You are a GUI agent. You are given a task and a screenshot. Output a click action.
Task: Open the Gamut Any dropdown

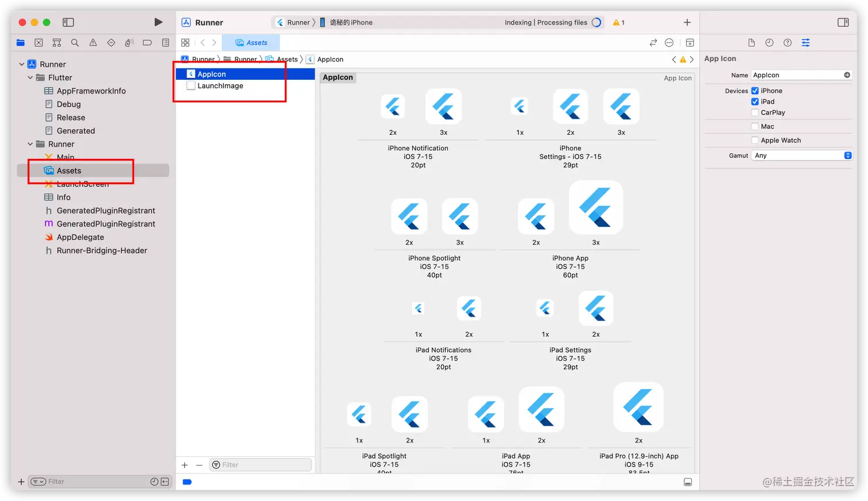point(801,156)
